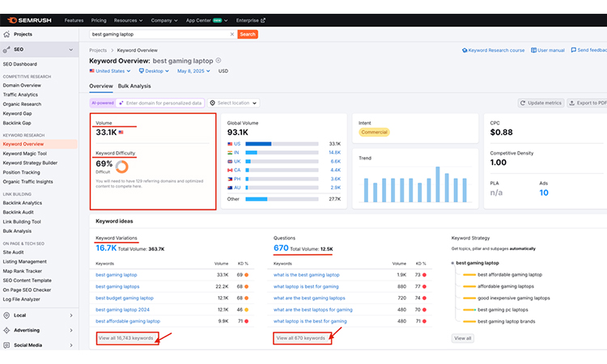Open Keyword Magic Tool in sidebar
The height and width of the screenshot is (364, 607).
click(25, 154)
